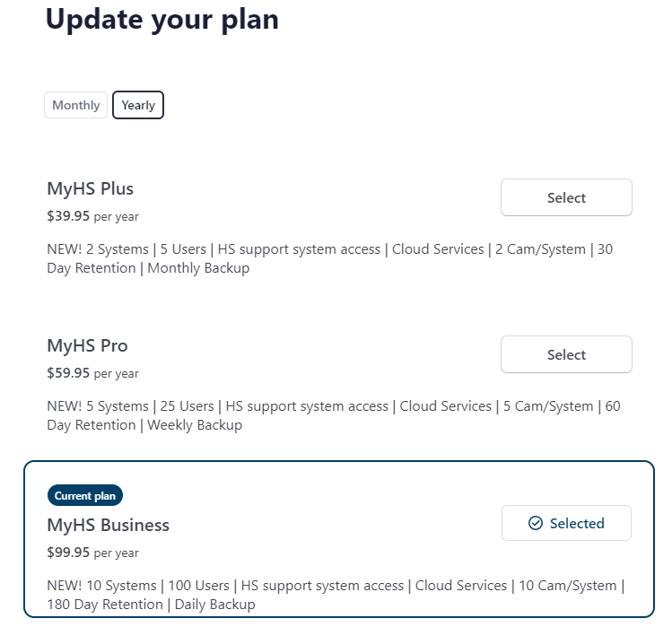Screen dimensions: 672x627
Task: Click the checkmark icon in Selected button
Action: pos(536,523)
